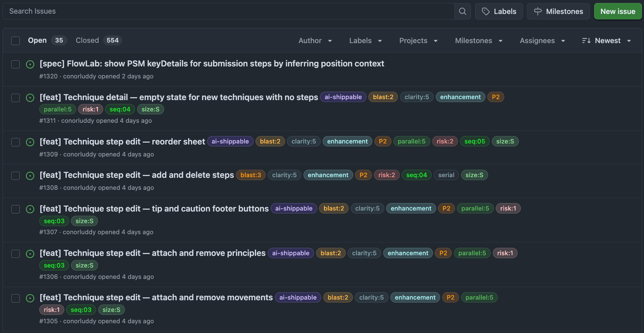644x333 pixels.
Task: Filter by the orange blast:3 label
Action: click(x=251, y=175)
